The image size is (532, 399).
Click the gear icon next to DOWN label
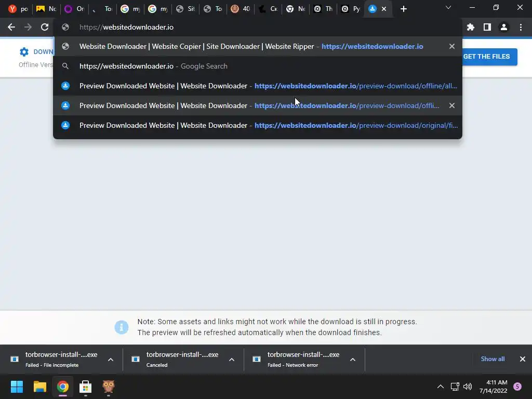(x=24, y=52)
